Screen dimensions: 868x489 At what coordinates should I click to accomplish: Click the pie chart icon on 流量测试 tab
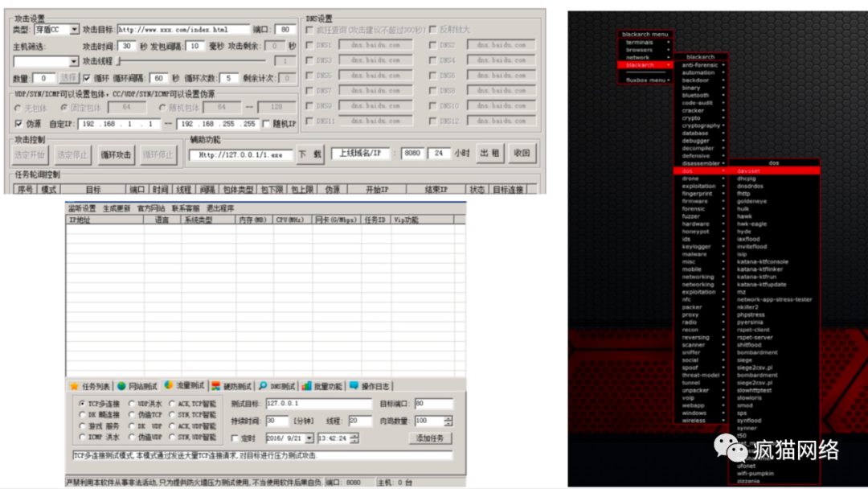click(168, 385)
